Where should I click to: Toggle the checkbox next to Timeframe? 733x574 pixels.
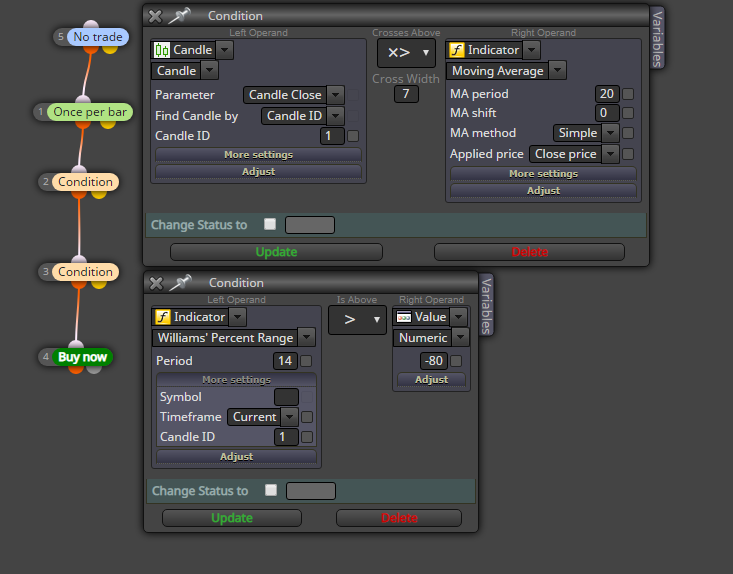(x=307, y=417)
